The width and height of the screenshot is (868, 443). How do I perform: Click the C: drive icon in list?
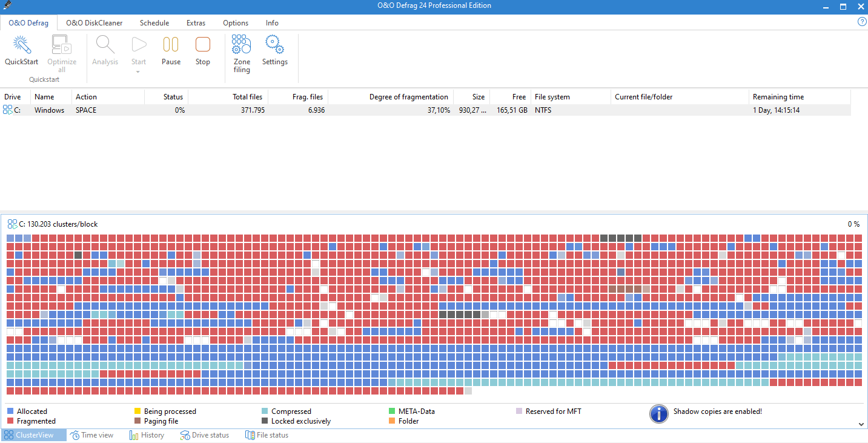[x=8, y=110]
